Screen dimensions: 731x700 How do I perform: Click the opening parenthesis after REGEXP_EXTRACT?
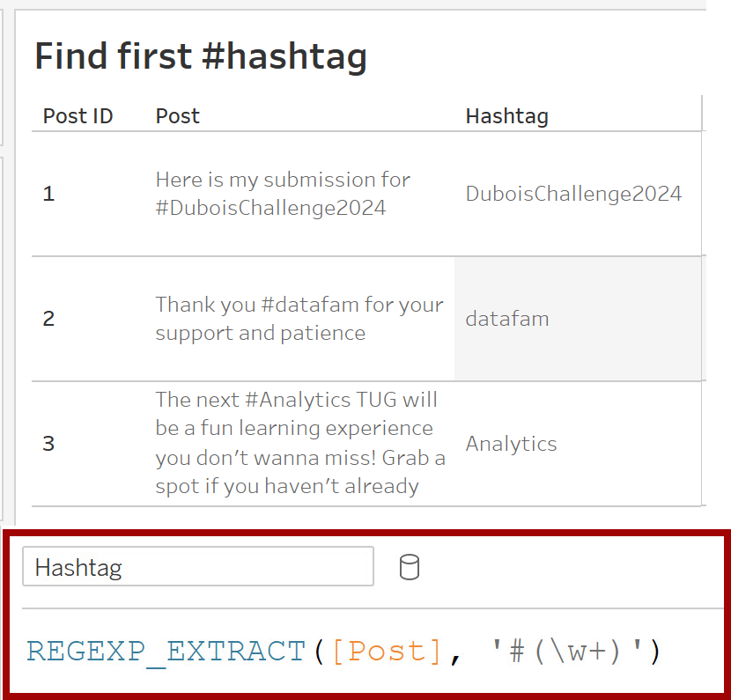pos(319,651)
